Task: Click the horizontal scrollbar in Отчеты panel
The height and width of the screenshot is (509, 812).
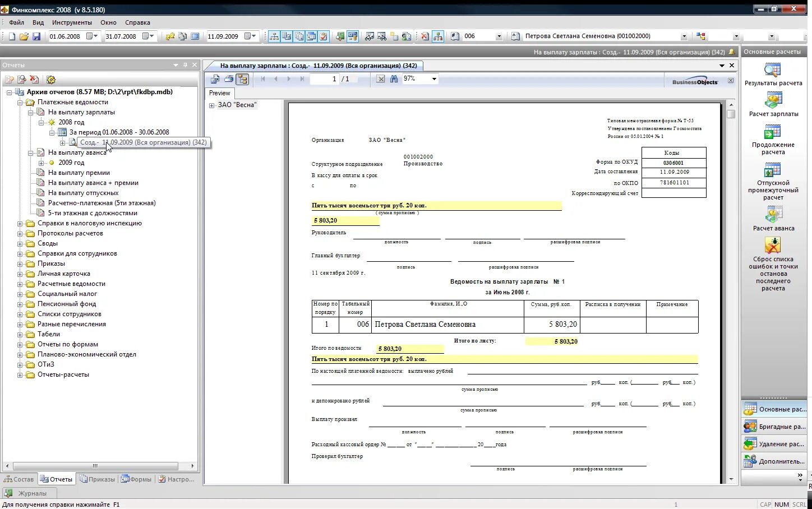Action: [x=95, y=466]
